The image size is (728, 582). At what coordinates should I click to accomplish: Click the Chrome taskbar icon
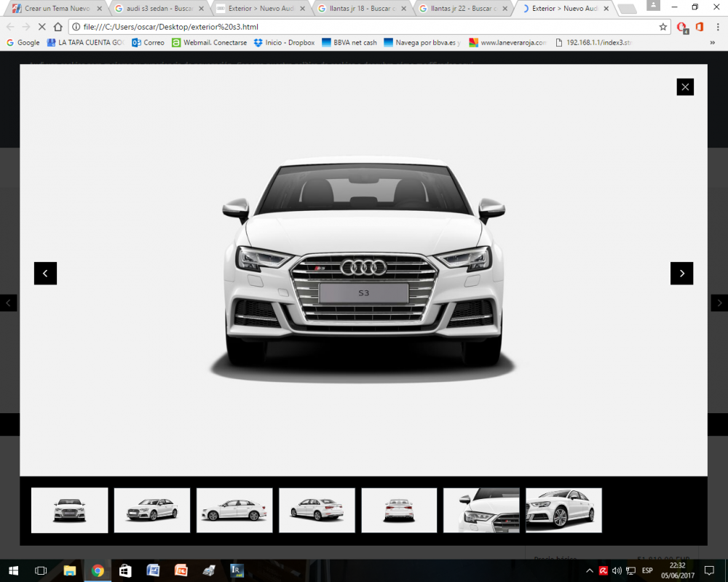[98, 570]
